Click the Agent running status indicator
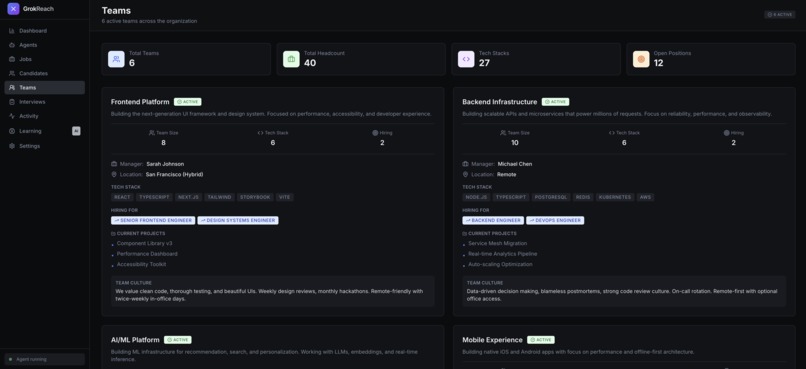This screenshot has height=369, width=806. click(45, 359)
